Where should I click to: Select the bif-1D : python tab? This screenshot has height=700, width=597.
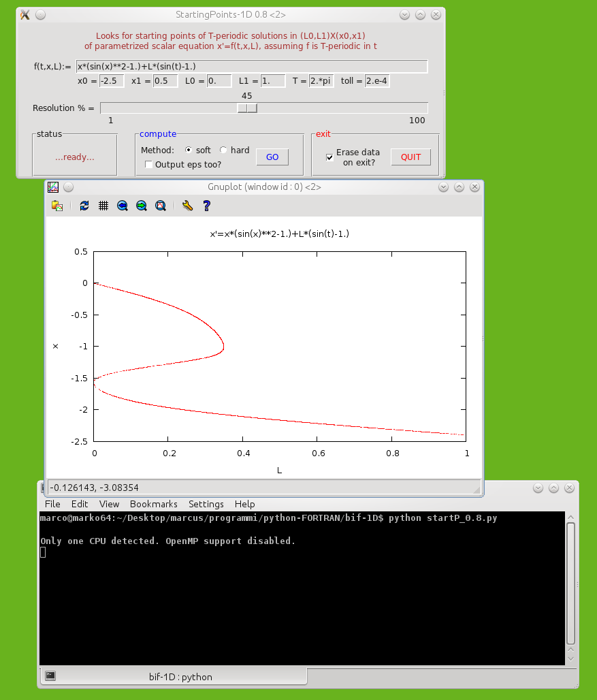pos(174,676)
